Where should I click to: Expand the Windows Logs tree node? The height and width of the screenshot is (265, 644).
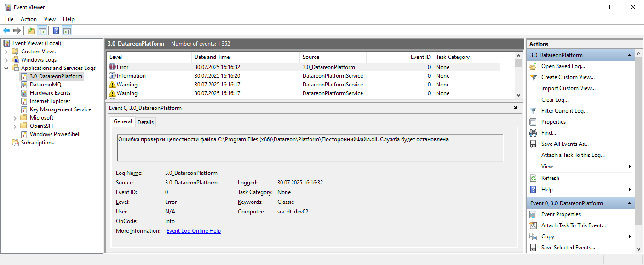(6, 60)
